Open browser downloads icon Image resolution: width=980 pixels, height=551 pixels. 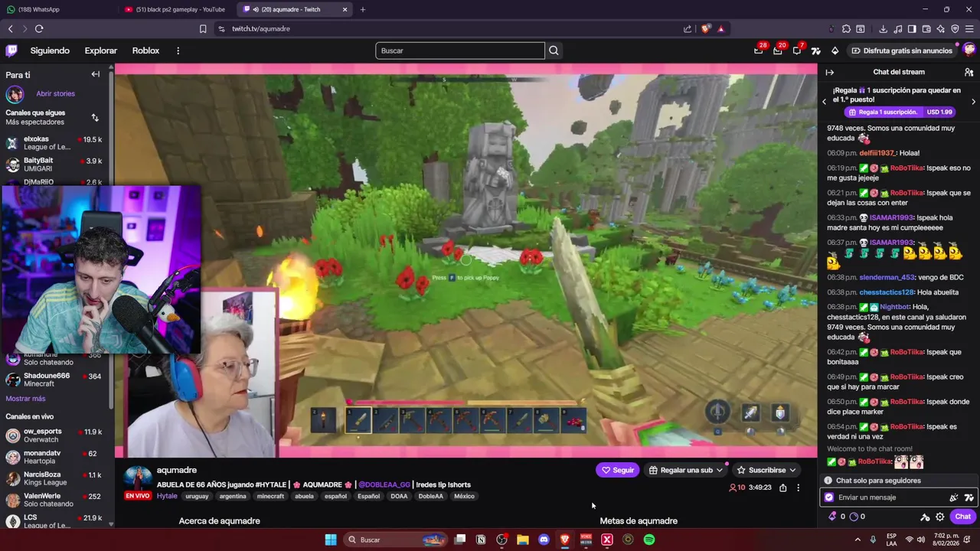point(883,29)
